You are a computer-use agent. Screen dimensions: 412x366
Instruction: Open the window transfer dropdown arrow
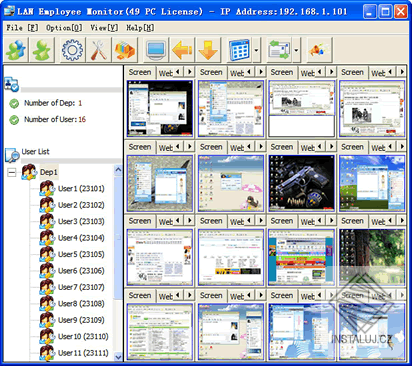[x=296, y=50]
